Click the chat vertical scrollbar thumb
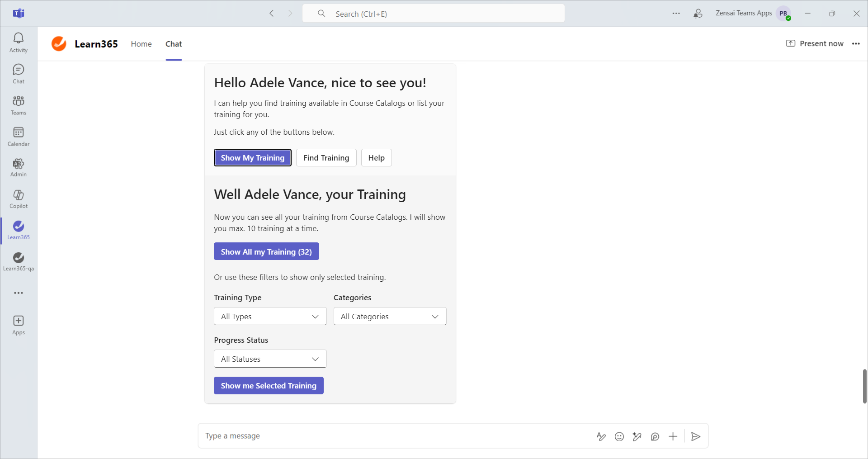This screenshot has width=868, height=459. pyautogui.click(x=864, y=386)
